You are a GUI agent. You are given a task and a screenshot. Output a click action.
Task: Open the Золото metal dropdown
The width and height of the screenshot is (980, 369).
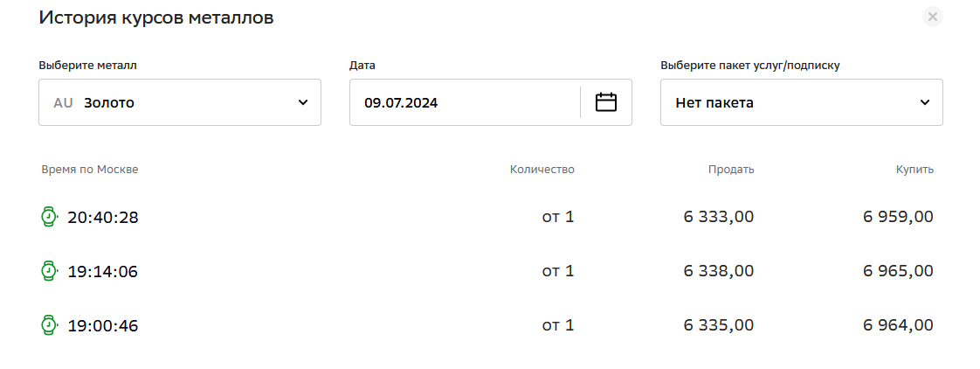(x=179, y=102)
